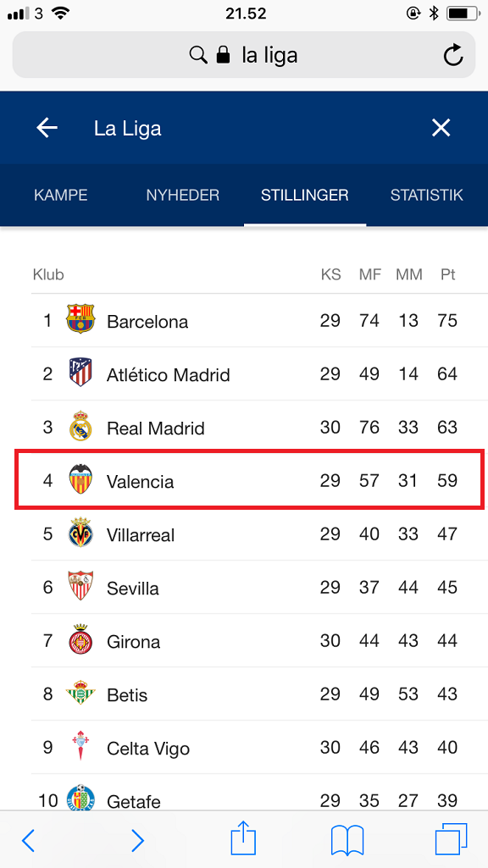
Task: Show Safari open tabs icon
Action: coord(451,840)
